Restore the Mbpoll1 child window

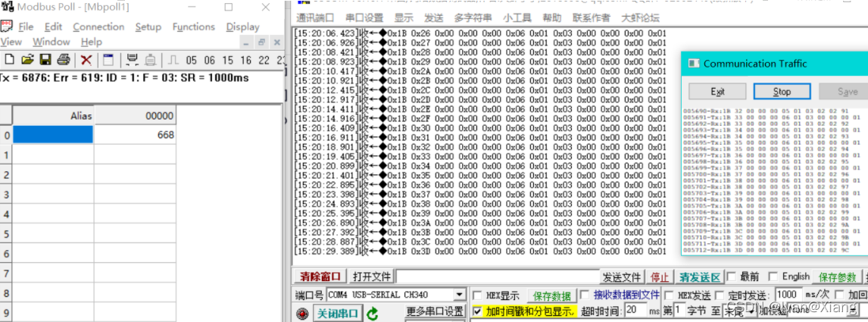coord(262,42)
